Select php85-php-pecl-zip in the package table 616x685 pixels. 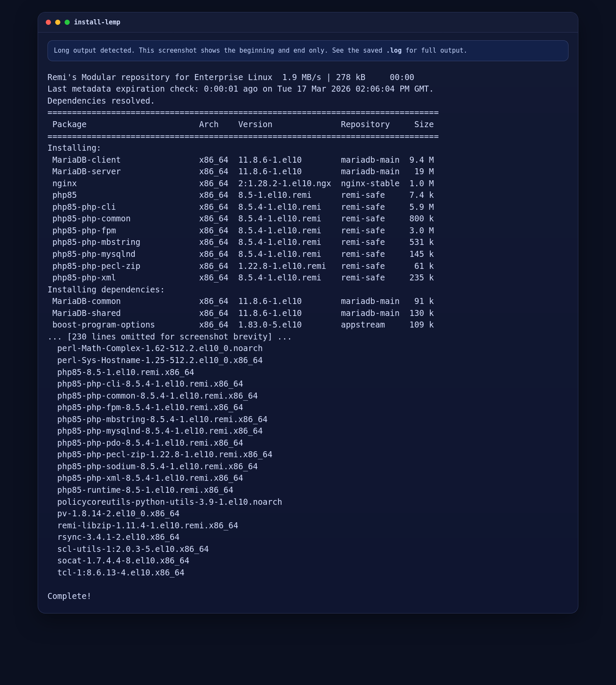pyautogui.click(x=96, y=266)
